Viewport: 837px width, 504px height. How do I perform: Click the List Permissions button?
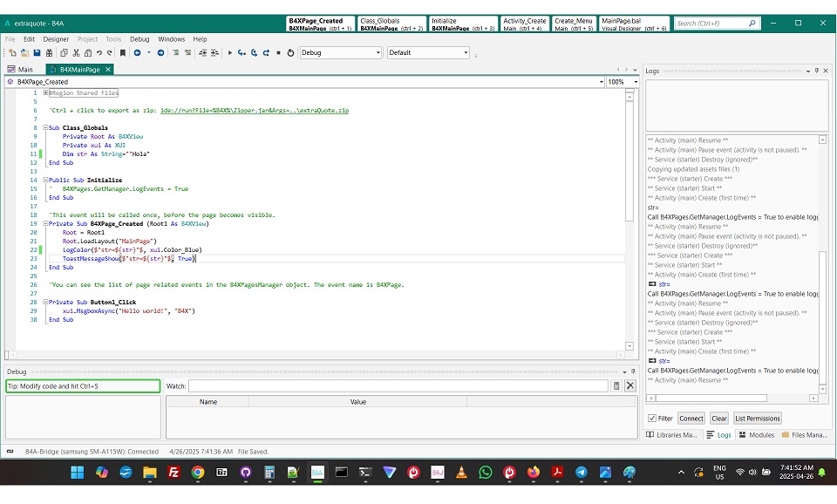(x=757, y=419)
